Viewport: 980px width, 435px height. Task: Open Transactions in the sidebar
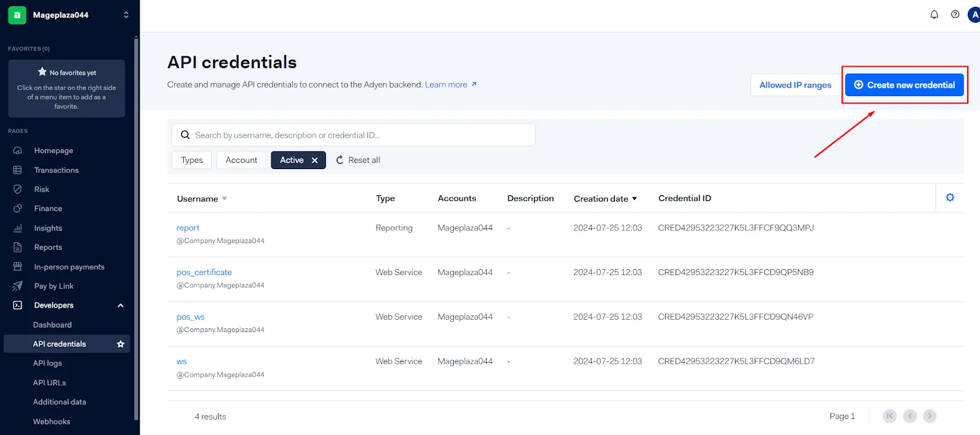point(56,170)
